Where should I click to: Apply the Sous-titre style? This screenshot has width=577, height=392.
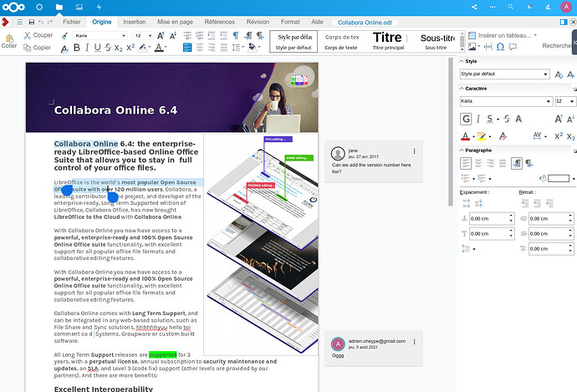436,42
